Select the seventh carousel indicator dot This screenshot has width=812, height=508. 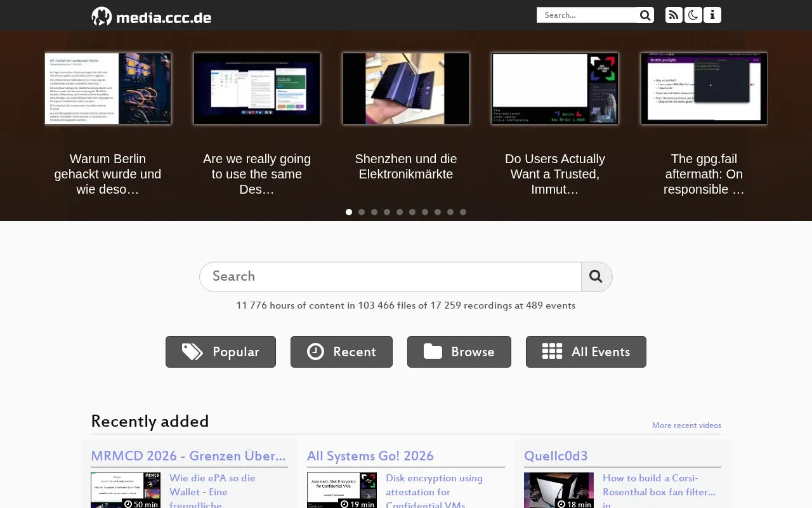pos(425,212)
